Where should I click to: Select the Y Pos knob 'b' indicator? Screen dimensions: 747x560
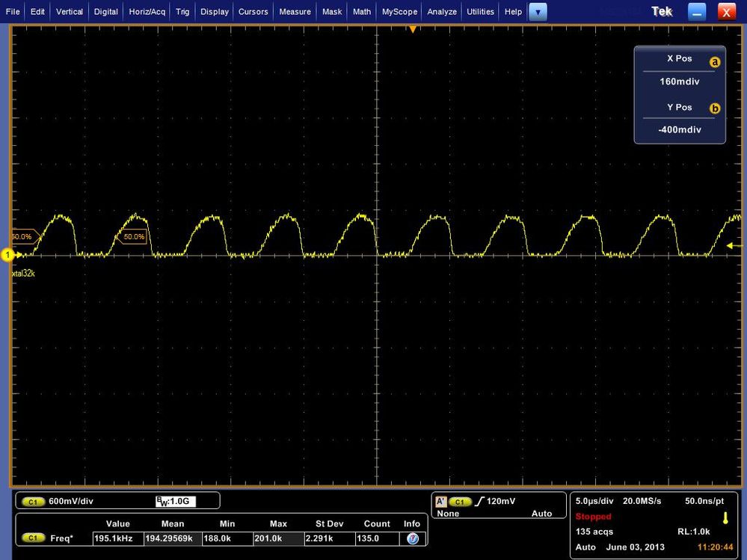715,108
